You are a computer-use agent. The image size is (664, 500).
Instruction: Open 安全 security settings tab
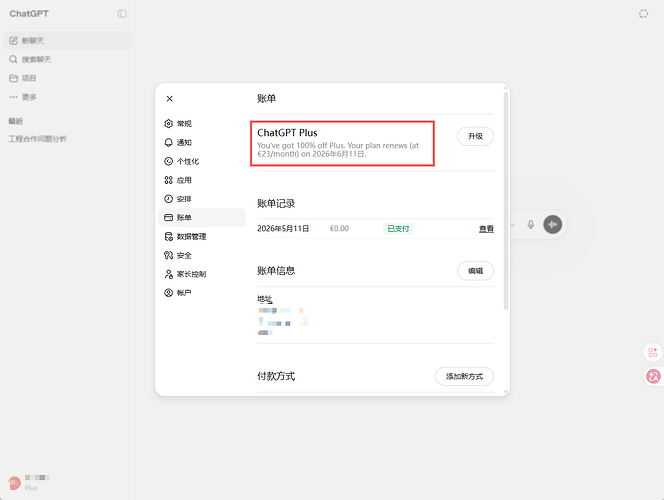(202, 255)
